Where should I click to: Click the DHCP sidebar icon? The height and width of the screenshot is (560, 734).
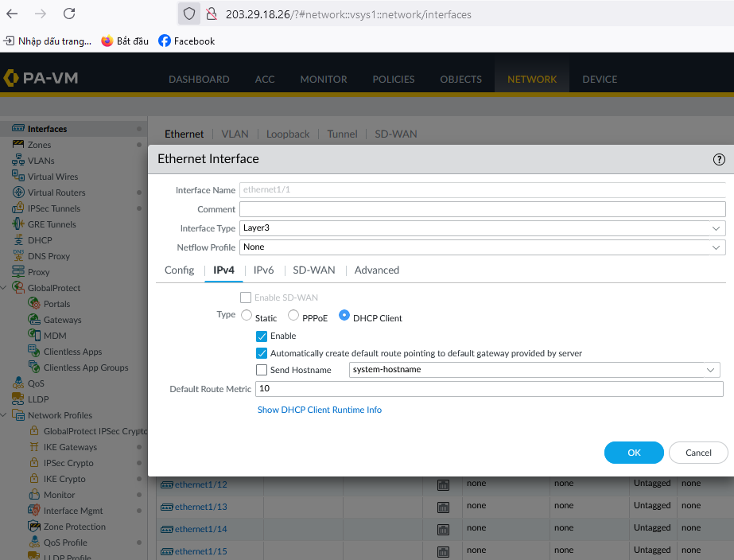point(18,240)
